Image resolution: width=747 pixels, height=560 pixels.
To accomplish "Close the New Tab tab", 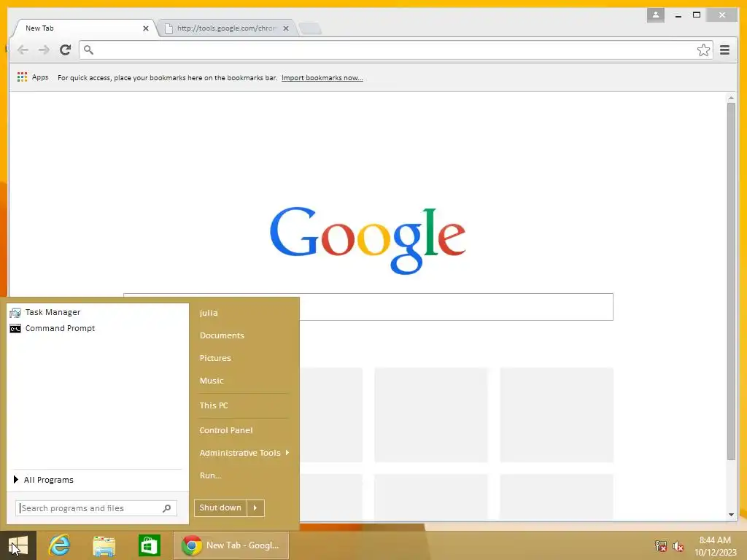I will click(146, 28).
